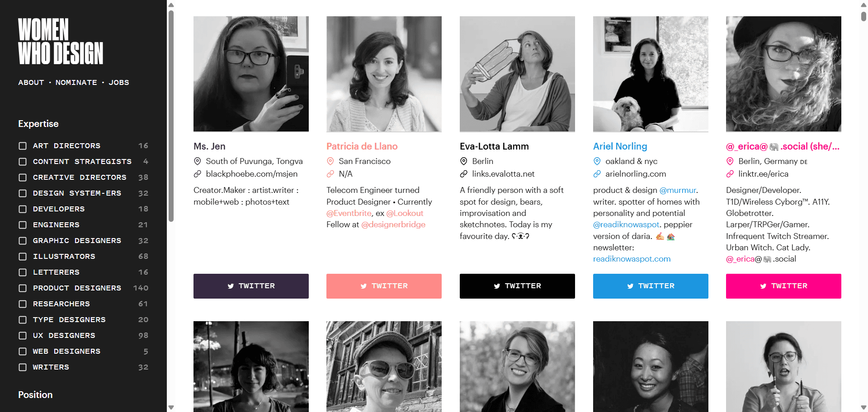Click the sidebar scrollbar down arrow
Viewport: 868px width, 412px height.
click(x=171, y=407)
